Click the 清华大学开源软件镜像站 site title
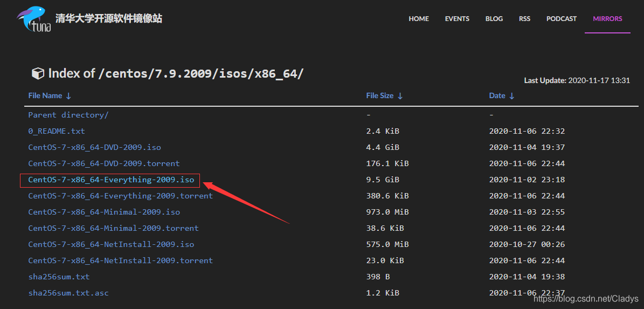 [109, 18]
